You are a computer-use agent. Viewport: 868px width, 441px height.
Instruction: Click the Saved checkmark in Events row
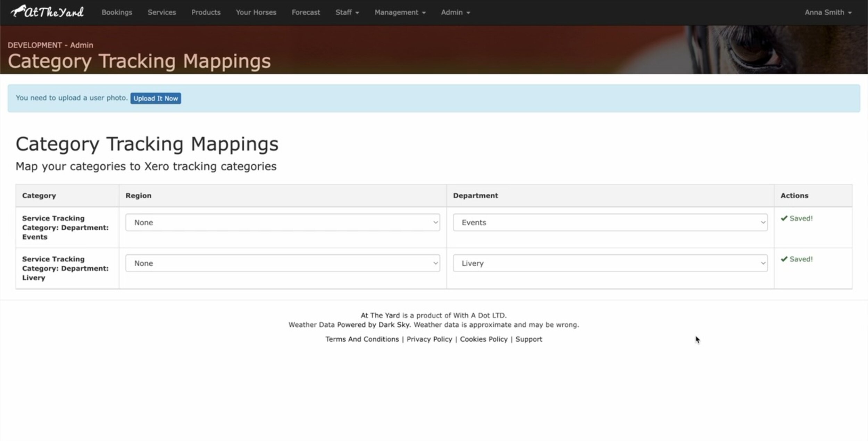(784, 218)
